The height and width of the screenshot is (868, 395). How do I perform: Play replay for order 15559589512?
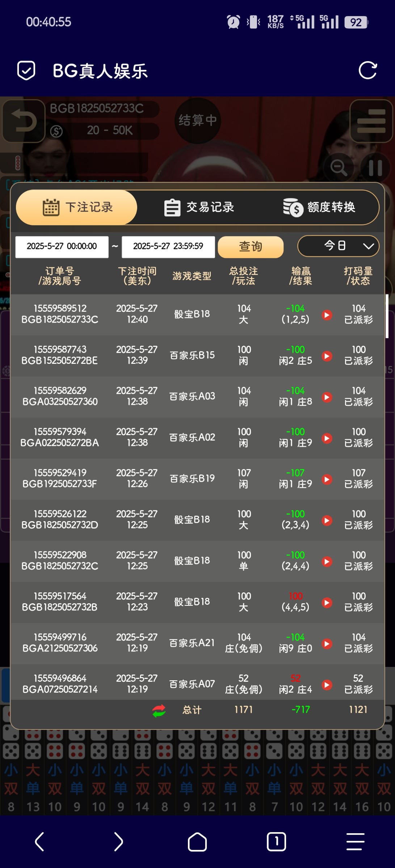click(327, 315)
